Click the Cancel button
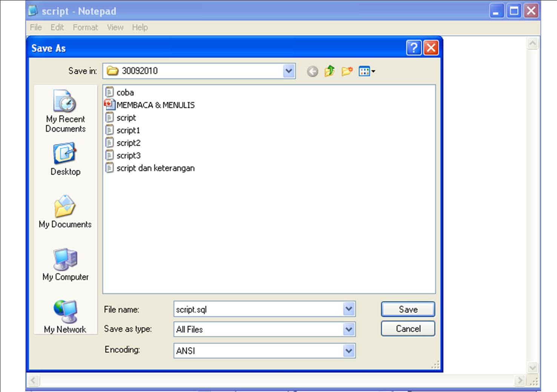 408,329
